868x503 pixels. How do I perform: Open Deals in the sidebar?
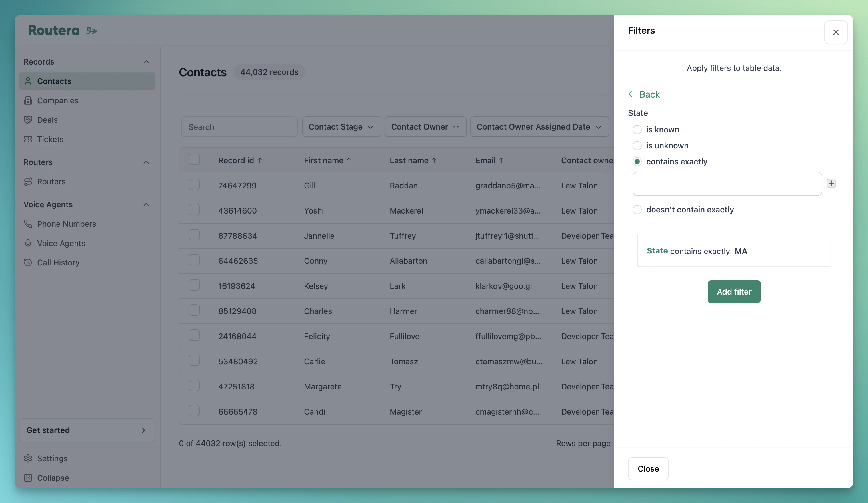pyautogui.click(x=87, y=120)
